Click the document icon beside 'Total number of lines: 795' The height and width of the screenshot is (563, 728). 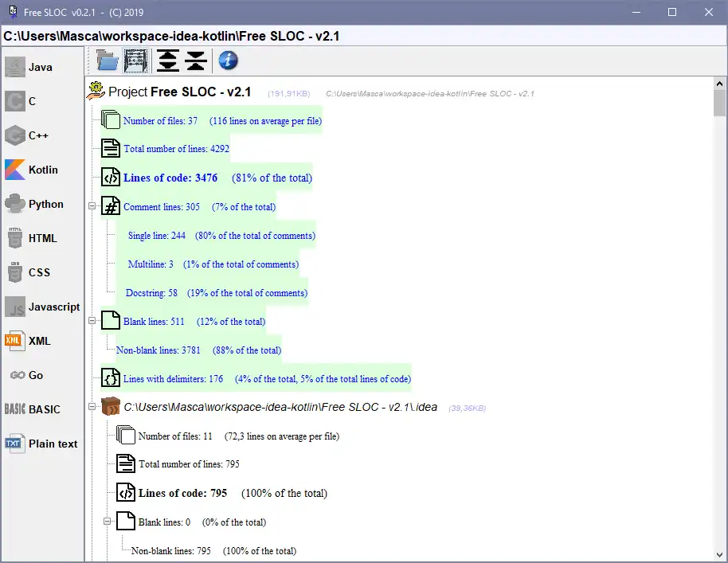point(126,463)
